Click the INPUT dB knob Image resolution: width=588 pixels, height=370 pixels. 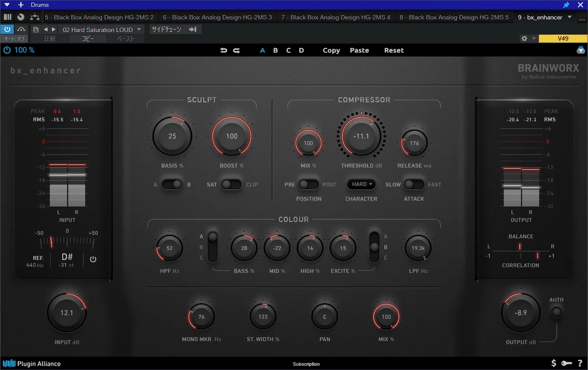(x=67, y=313)
